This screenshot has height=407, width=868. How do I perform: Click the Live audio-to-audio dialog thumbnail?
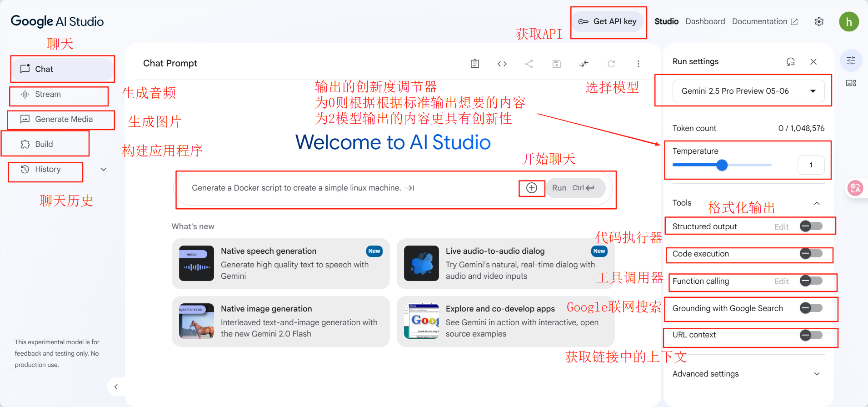coord(421,263)
